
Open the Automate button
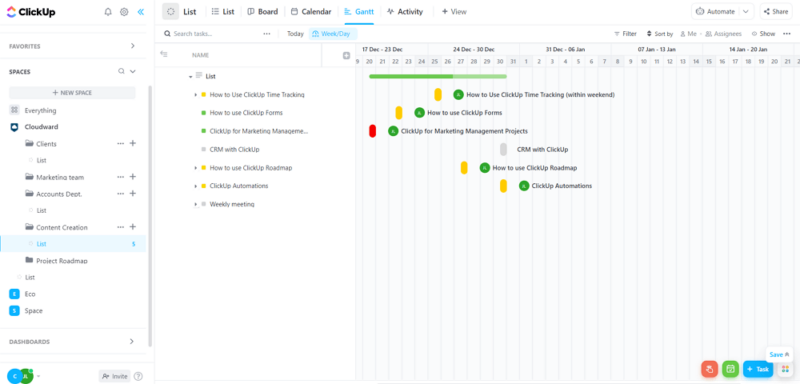coord(716,11)
